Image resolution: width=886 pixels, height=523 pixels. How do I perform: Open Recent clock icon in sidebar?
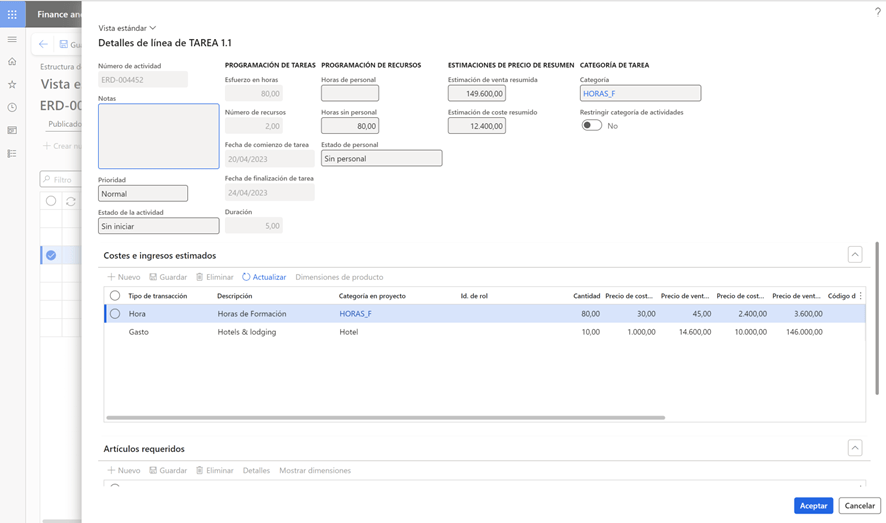pos(12,108)
